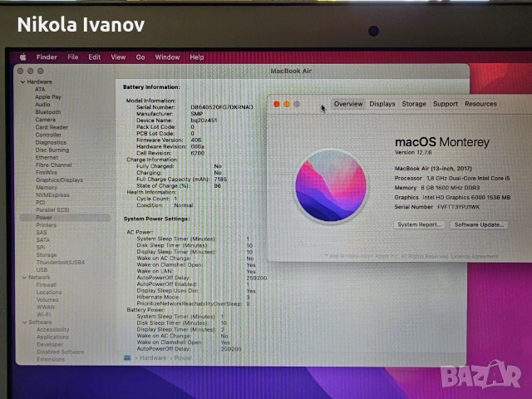The image size is (532, 399).
Task: Select Developer under Software
Action: [x=50, y=345]
